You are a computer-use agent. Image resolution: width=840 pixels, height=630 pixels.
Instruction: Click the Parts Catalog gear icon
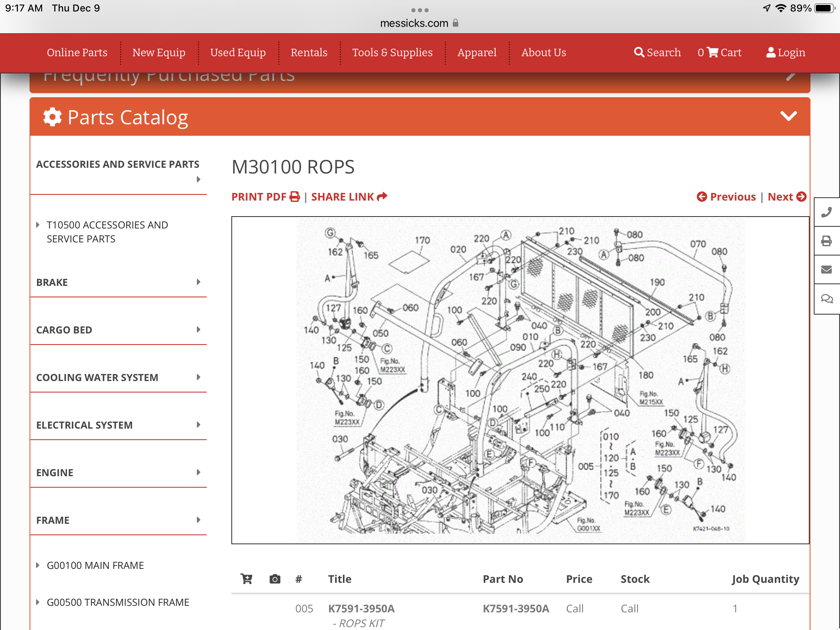point(52,117)
